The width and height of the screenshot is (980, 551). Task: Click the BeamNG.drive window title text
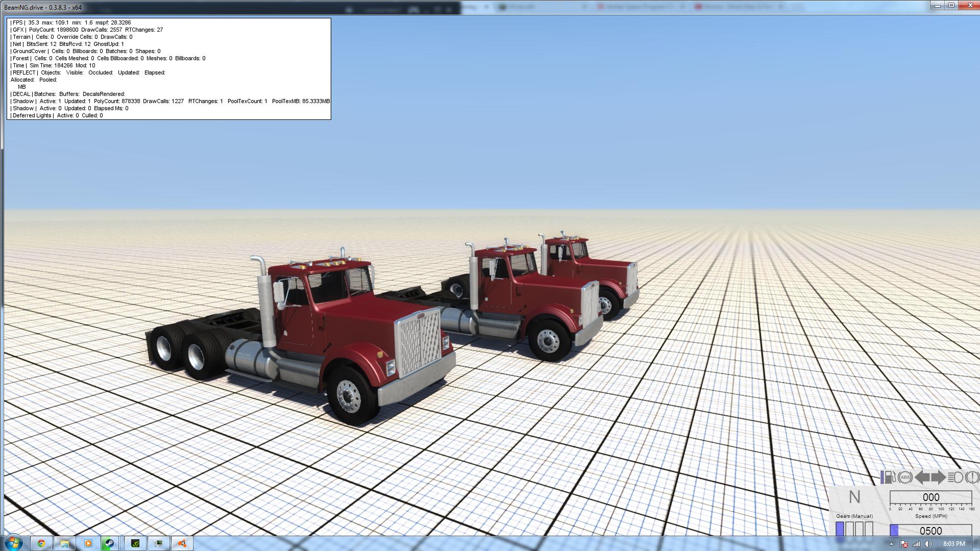43,8
